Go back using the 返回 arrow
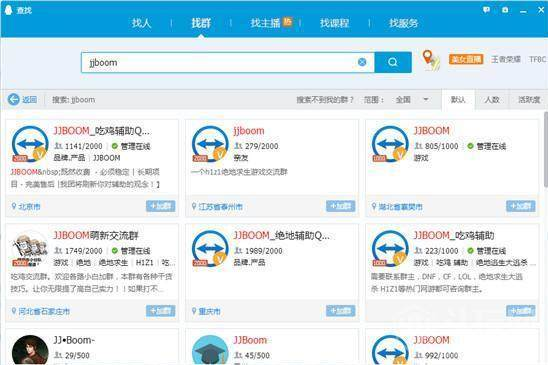 pos(22,100)
